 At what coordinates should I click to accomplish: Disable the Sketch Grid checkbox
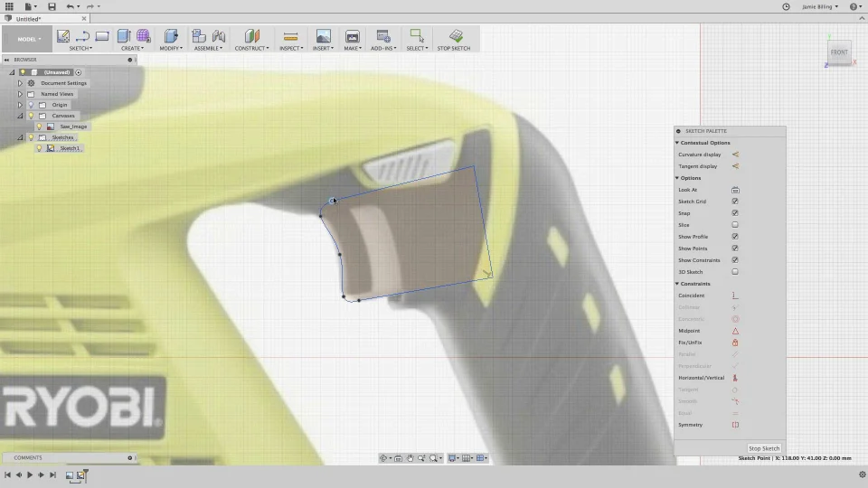coord(735,202)
